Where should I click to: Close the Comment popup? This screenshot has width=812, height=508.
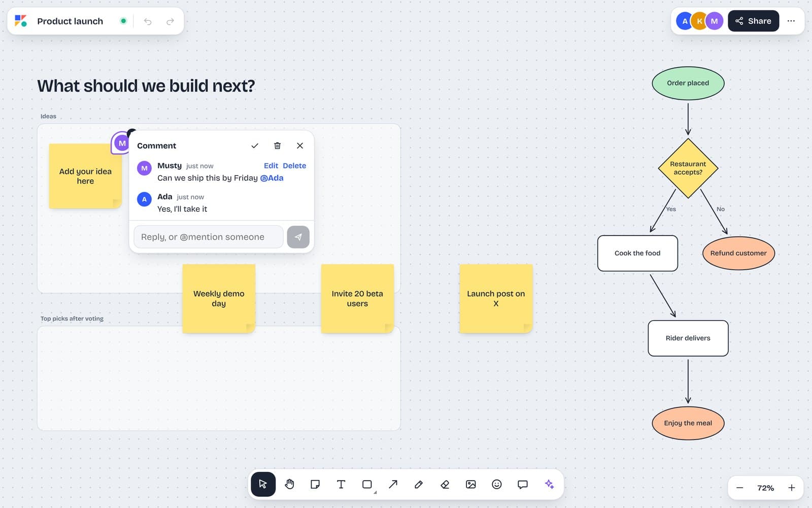tap(300, 146)
